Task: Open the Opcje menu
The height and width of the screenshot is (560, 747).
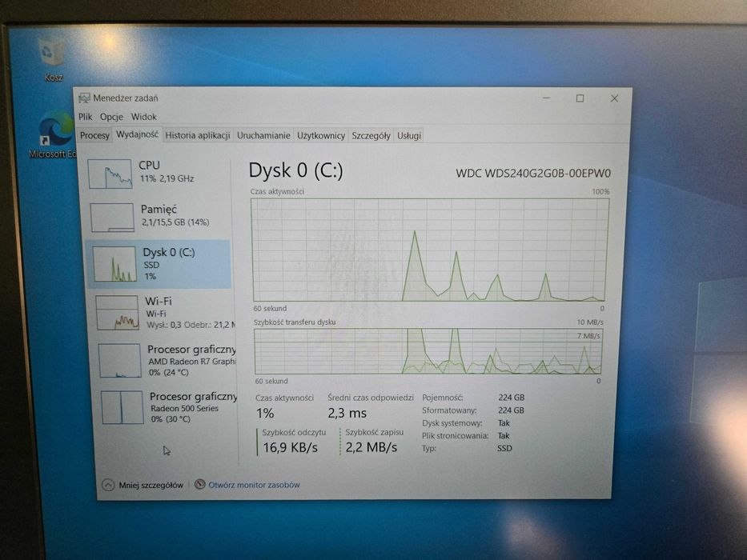Action: (111, 117)
